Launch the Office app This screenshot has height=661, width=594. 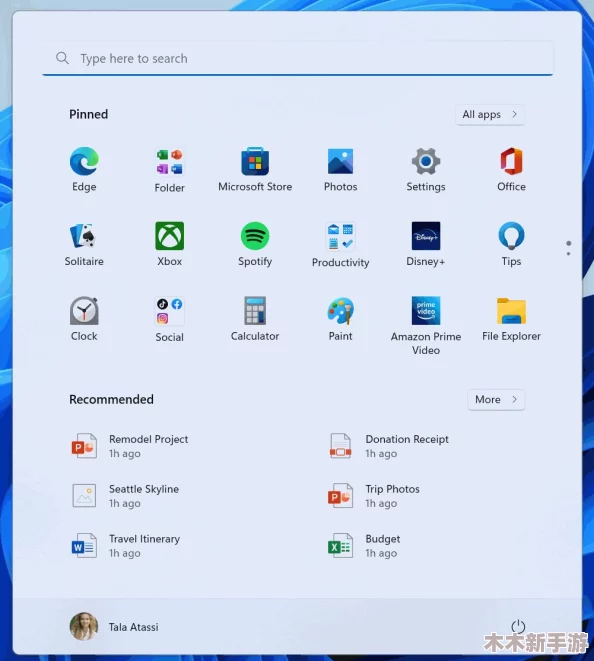click(x=511, y=161)
